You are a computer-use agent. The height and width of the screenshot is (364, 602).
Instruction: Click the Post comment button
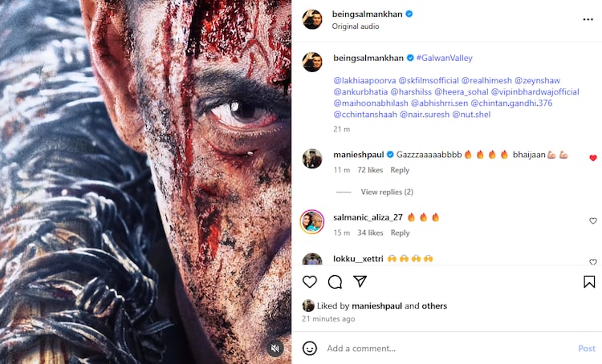click(x=587, y=349)
